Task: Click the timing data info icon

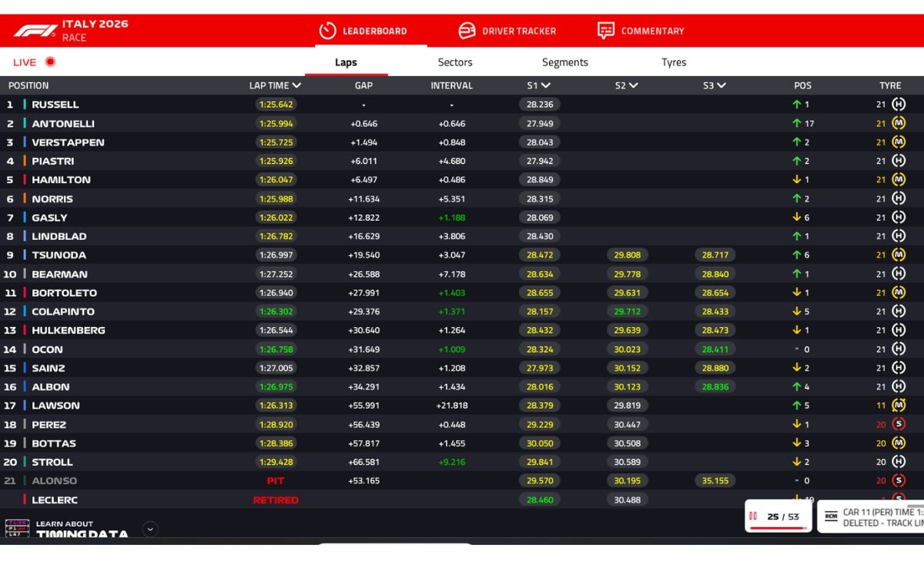Action: click(x=17, y=528)
